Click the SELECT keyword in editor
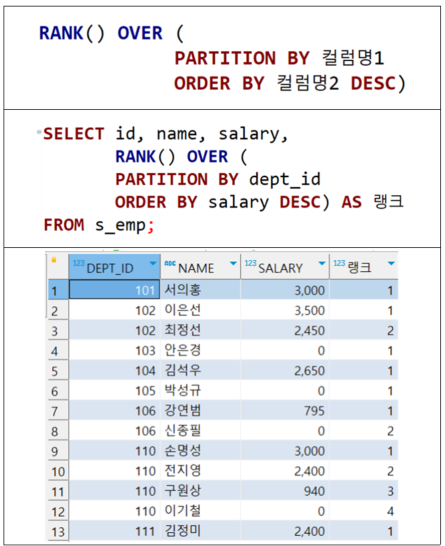 74,134
